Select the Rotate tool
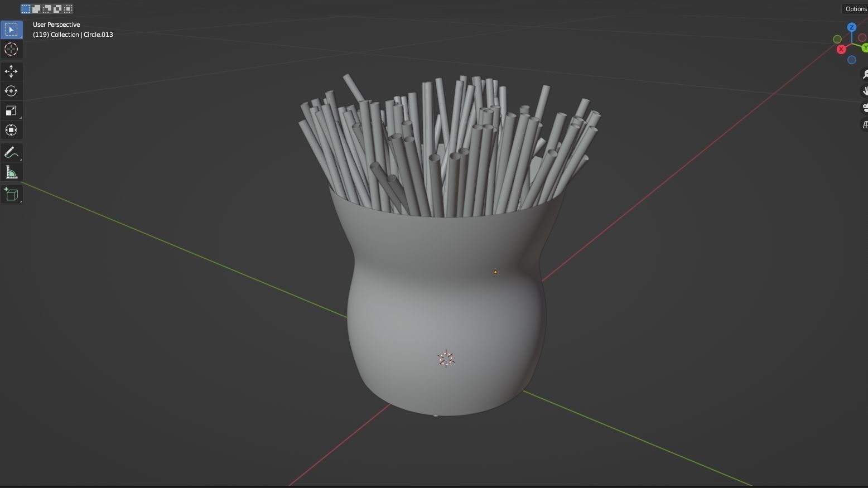Viewport: 868px width, 488px height. (11, 91)
